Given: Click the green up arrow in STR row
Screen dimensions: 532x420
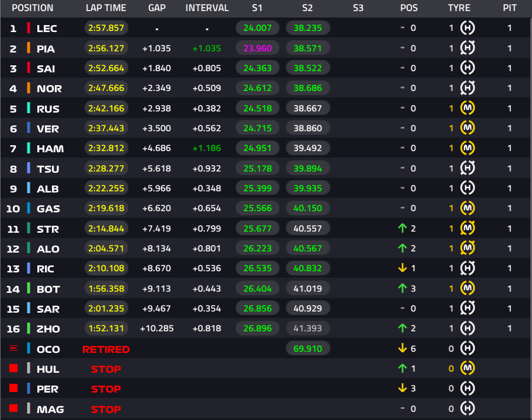Looking at the screenshot, I should point(402,228).
